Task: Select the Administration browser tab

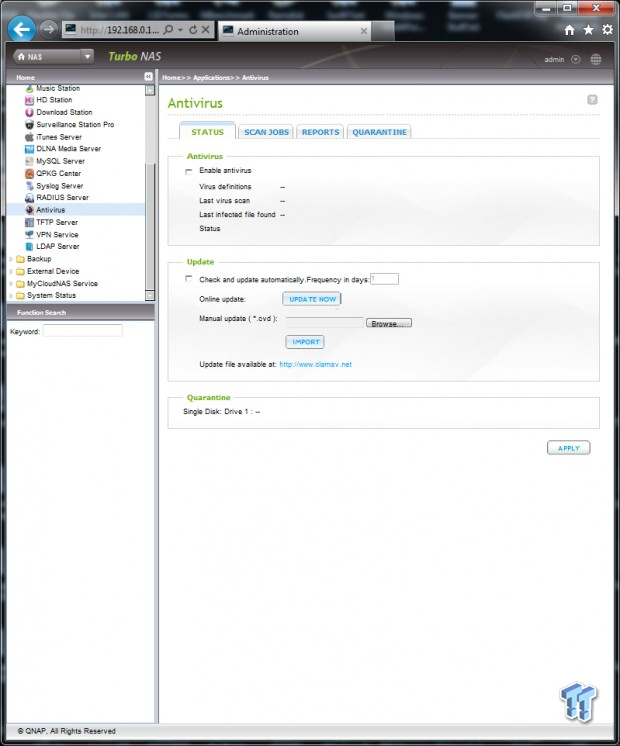Action: coord(295,31)
